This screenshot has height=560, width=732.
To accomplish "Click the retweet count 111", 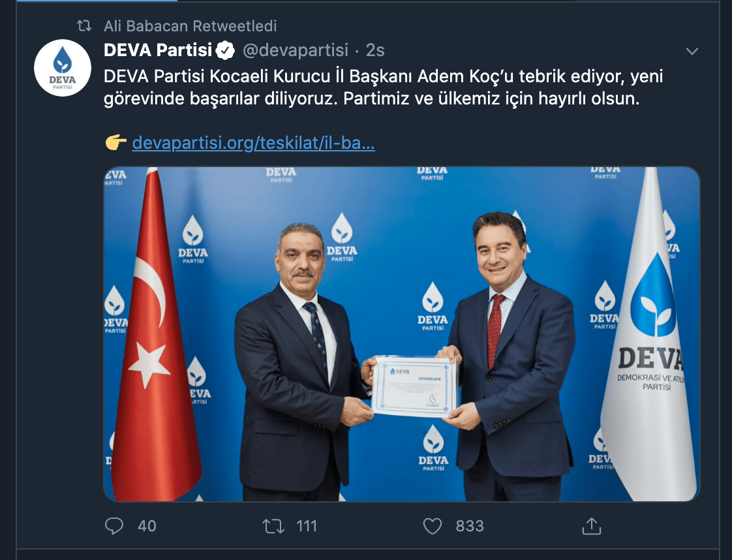I will click(307, 526).
